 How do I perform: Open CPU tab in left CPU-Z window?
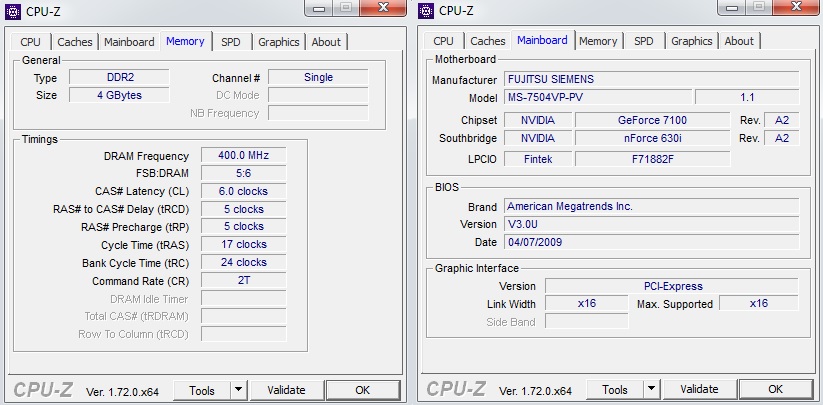tap(30, 42)
